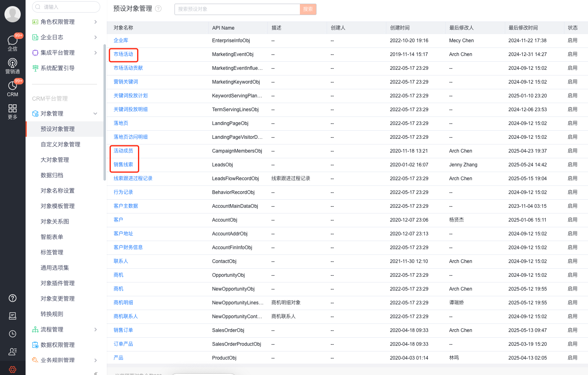Viewport: 588px width, 375px height.
Task: Collapse the 对象管理 chevron
Action: 95,114
